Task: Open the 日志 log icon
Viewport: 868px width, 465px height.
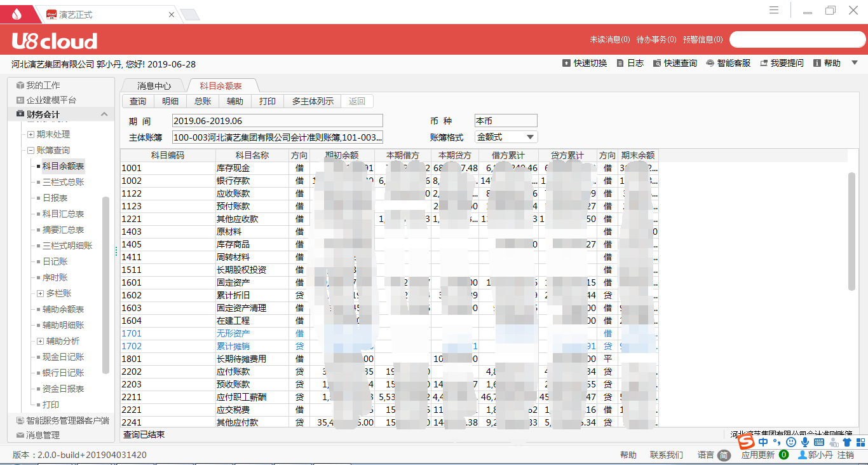Action: point(620,64)
